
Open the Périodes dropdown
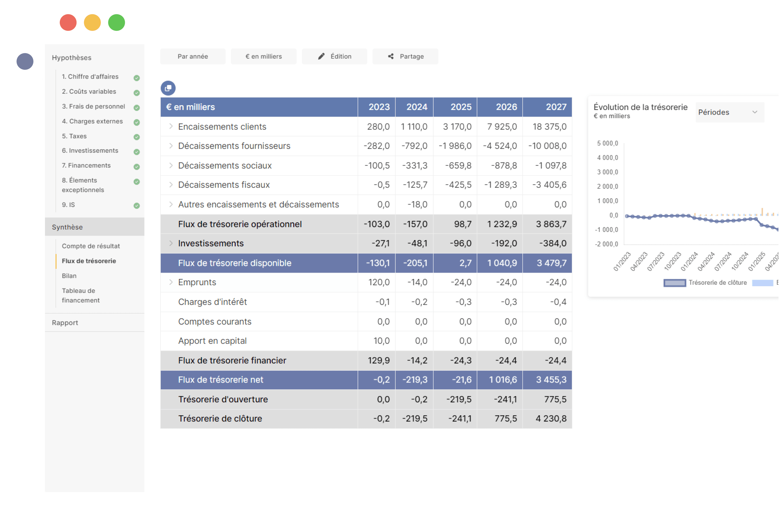[730, 112]
